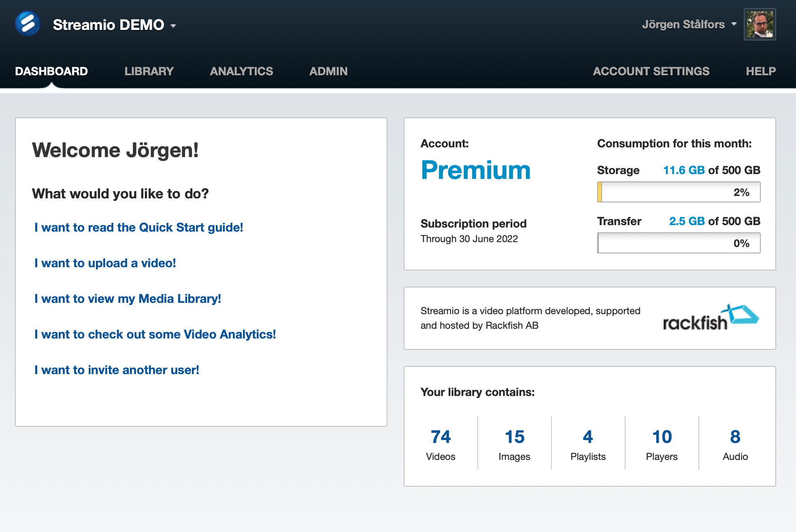The width and height of the screenshot is (796, 532).
Task: Select the Videos count icon showing 74
Action: pyautogui.click(x=441, y=437)
